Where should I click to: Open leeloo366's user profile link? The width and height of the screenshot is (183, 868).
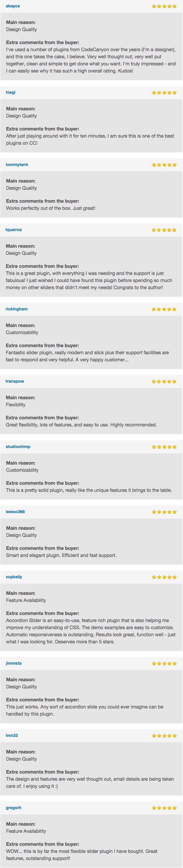pos(15,511)
